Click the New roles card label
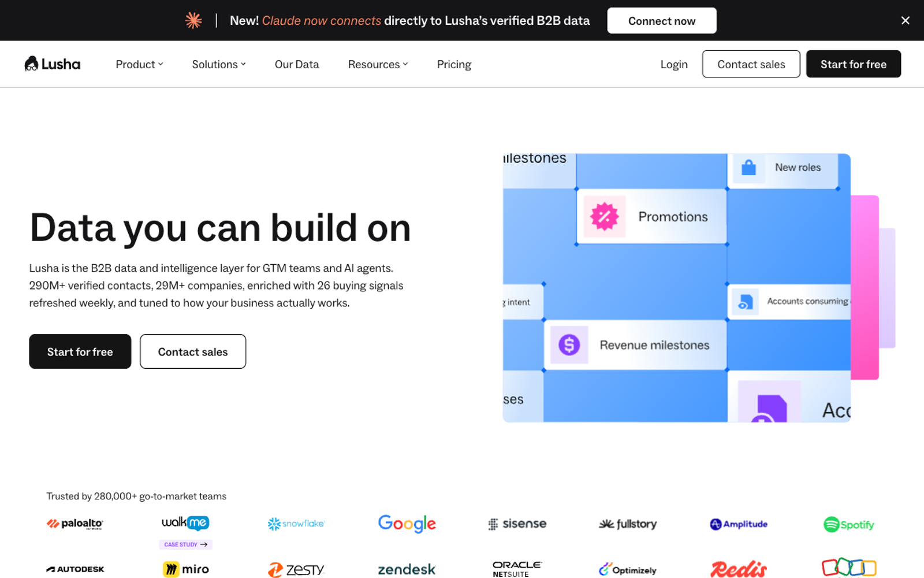 (798, 168)
